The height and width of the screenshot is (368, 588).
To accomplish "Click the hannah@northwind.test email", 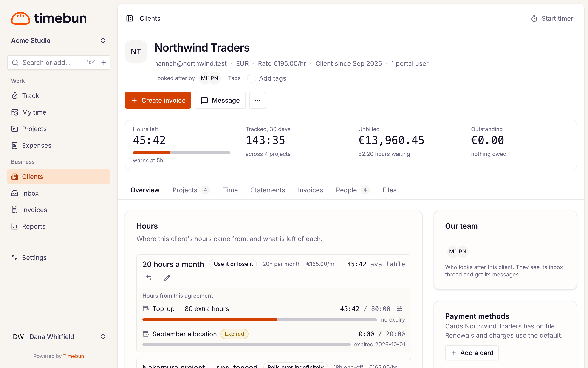I will pos(190,63).
